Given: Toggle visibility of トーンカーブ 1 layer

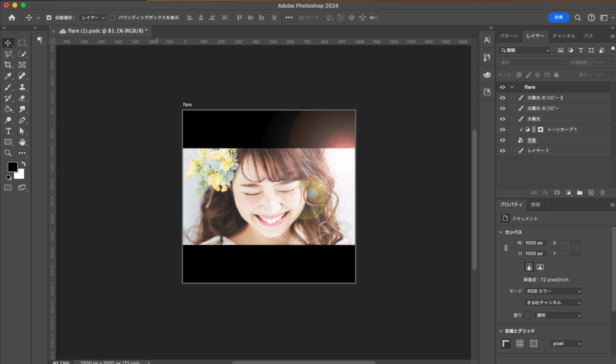Looking at the screenshot, I should tap(503, 129).
